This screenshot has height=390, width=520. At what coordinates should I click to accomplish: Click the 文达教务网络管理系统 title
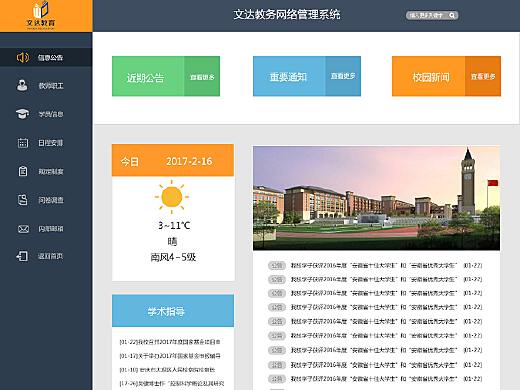[287, 14]
